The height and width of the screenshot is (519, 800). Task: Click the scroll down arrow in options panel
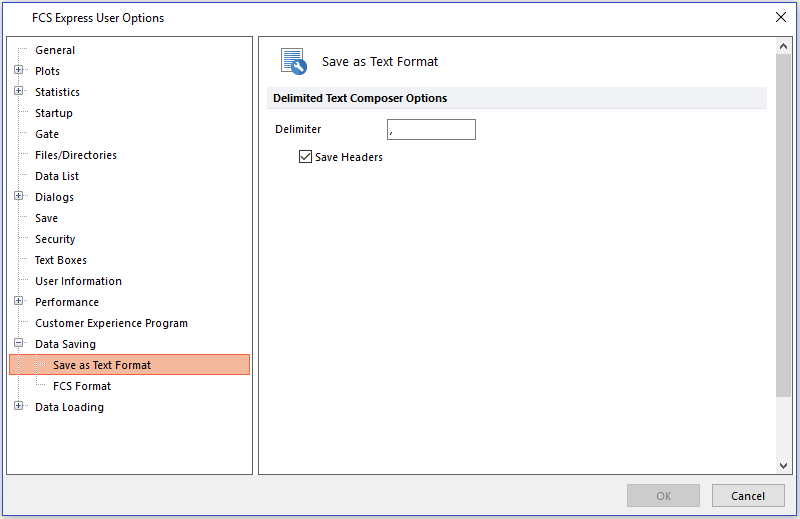[783, 465]
